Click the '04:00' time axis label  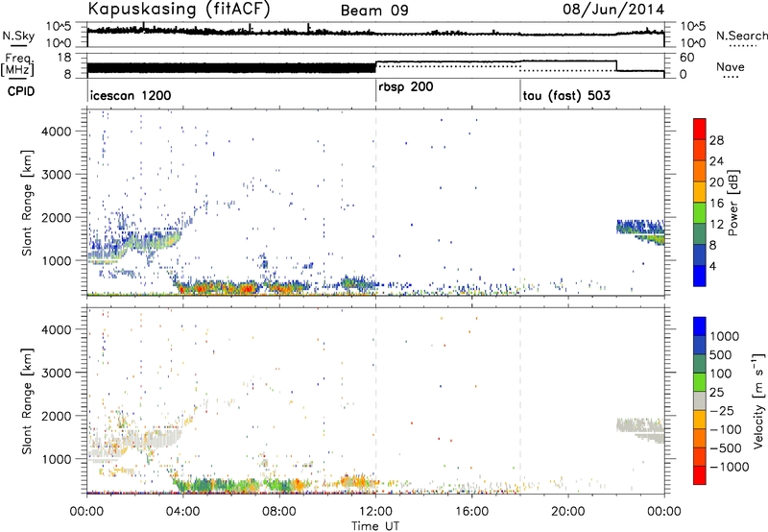183,512
